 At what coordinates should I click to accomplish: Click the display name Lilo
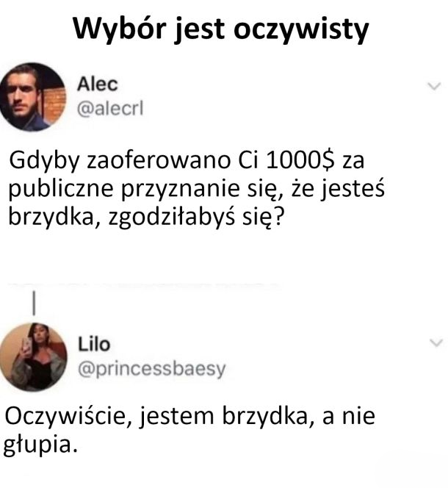[94, 344]
